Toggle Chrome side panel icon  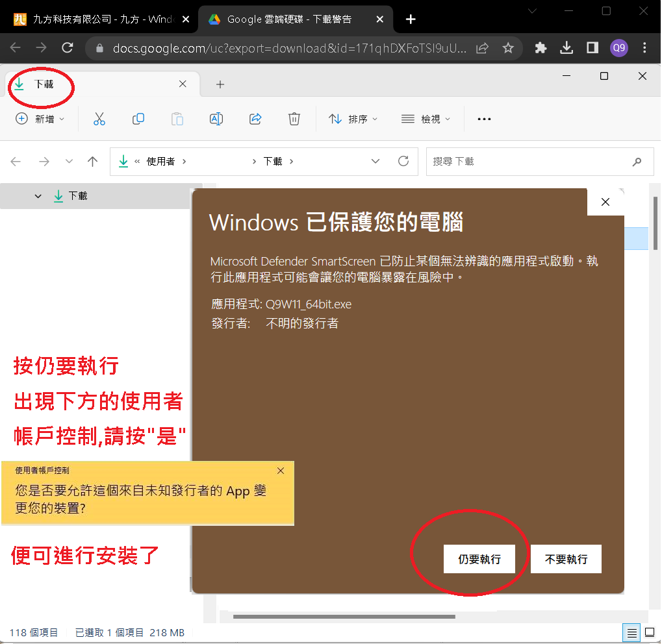click(x=592, y=48)
